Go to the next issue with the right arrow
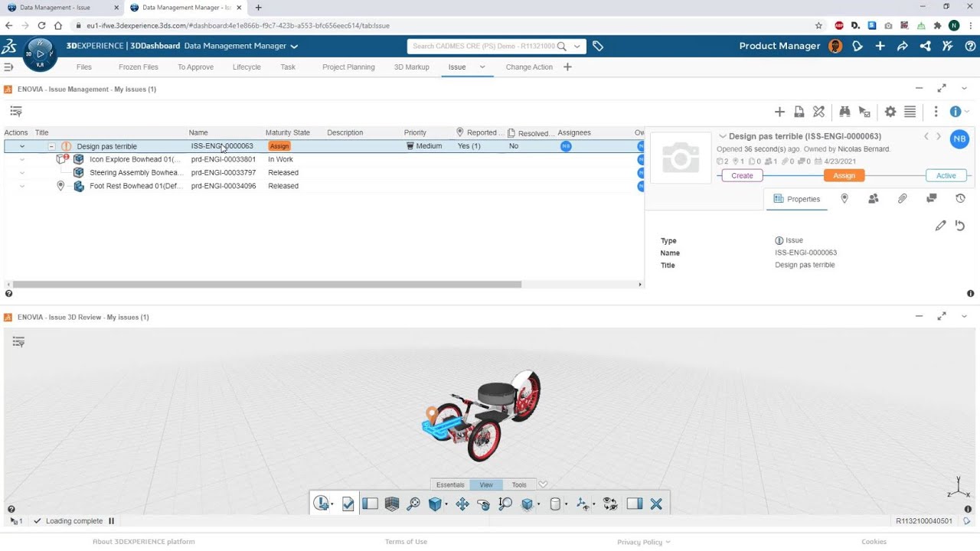Image resolution: width=980 pixels, height=551 pixels. [939, 136]
